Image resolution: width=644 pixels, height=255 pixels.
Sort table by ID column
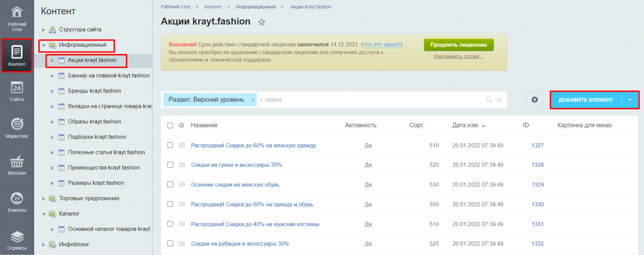point(526,126)
